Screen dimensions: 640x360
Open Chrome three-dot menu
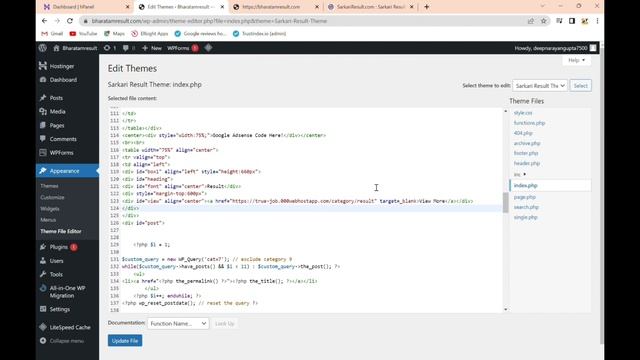coord(597,21)
